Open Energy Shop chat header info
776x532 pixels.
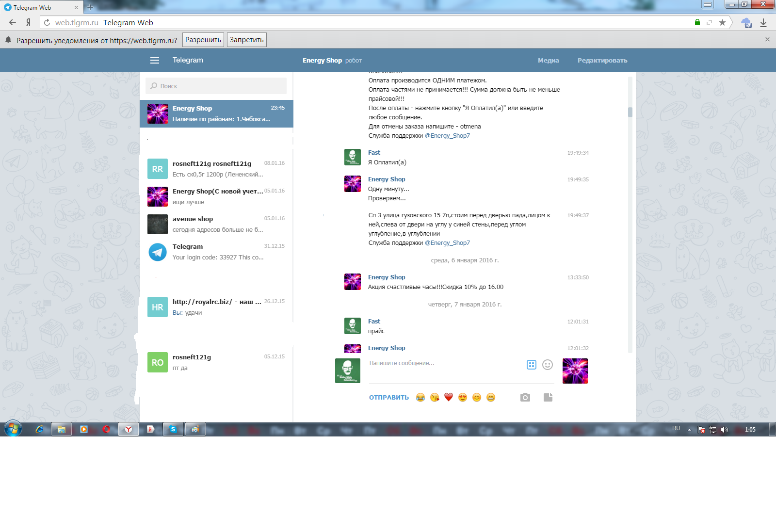[332, 61]
